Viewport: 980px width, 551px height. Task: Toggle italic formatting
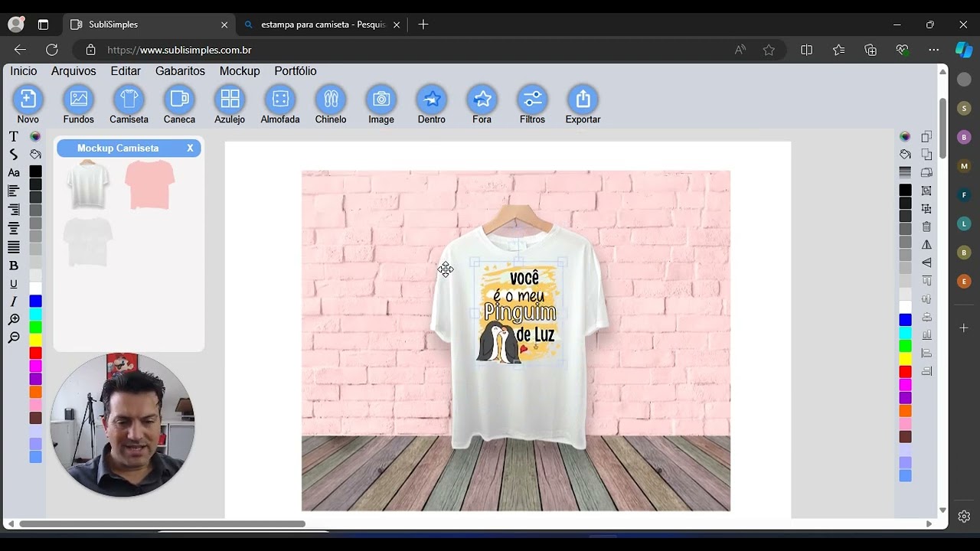click(x=13, y=302)
